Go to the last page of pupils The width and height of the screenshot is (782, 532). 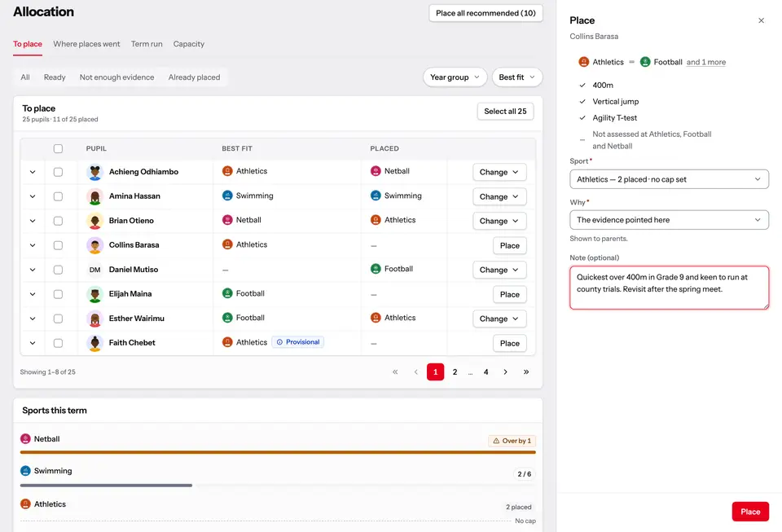click(526, 372)
